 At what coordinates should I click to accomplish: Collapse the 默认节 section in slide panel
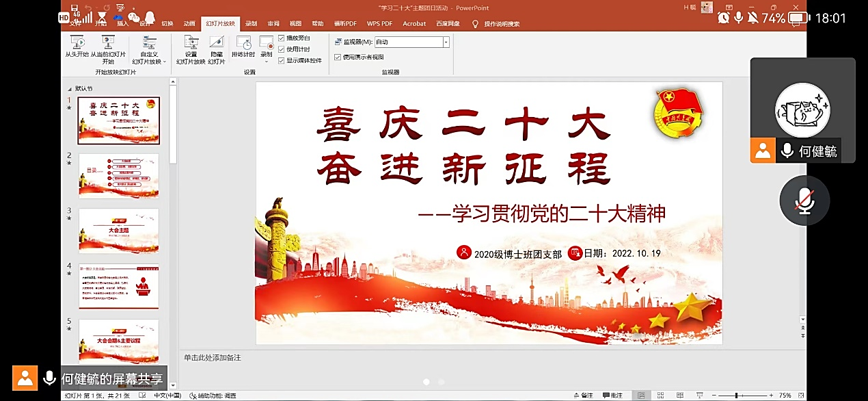tap(70, 88)
